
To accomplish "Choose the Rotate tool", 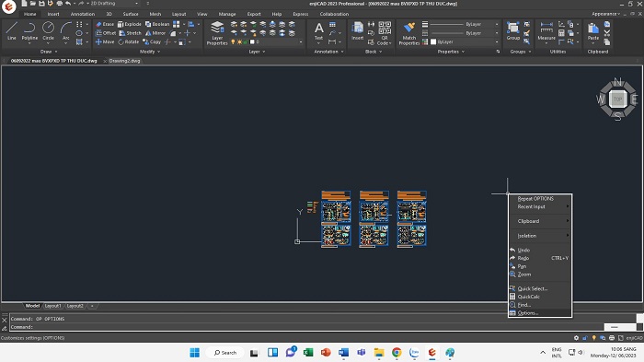I will click(129, 42).
